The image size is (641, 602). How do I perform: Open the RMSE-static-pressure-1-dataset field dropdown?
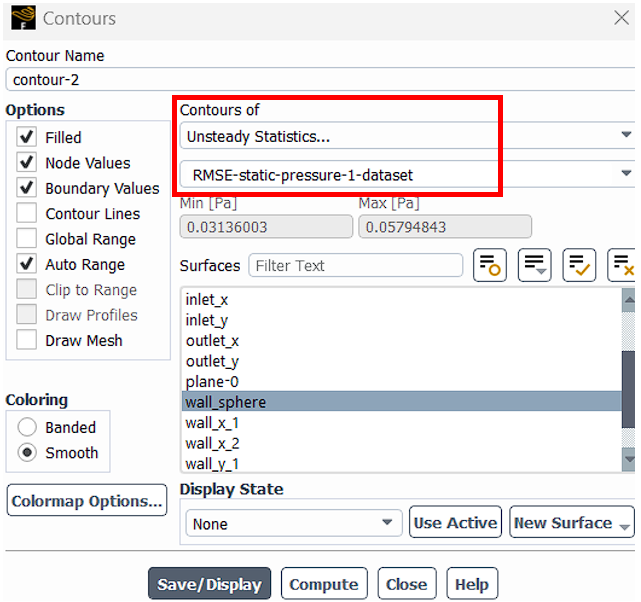pos(407,174)
